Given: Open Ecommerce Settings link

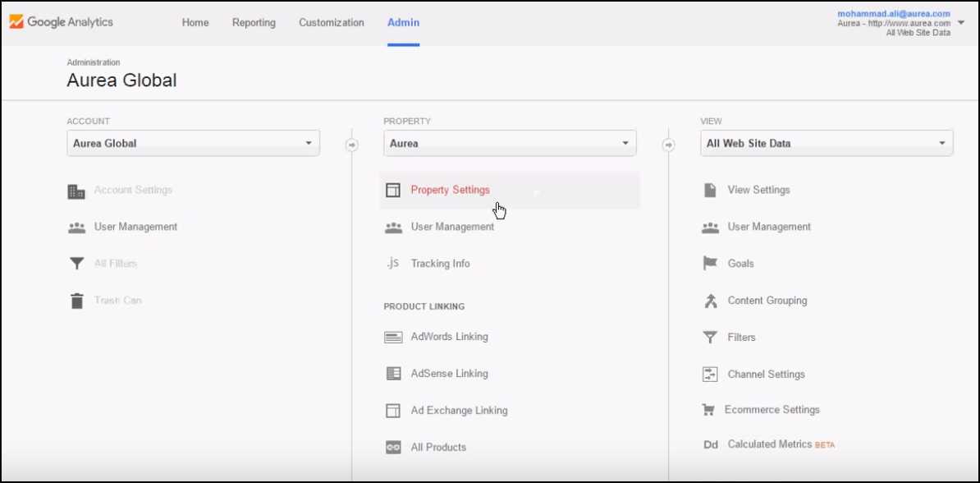Looking at the screenshot, I should tap(772, 410).
